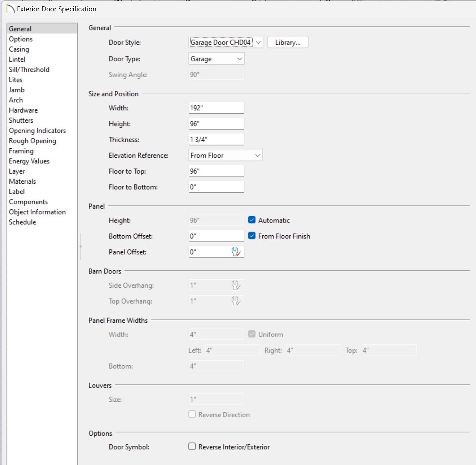
Task: Uncheck the From Floor Finish checkbox
Action: click(x=252, y=236)
